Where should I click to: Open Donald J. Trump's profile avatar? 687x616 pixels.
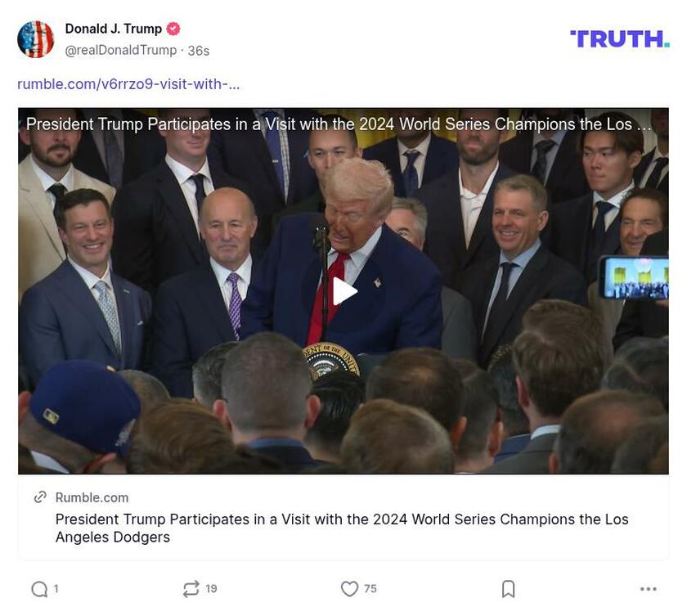(x=36, y=38)
